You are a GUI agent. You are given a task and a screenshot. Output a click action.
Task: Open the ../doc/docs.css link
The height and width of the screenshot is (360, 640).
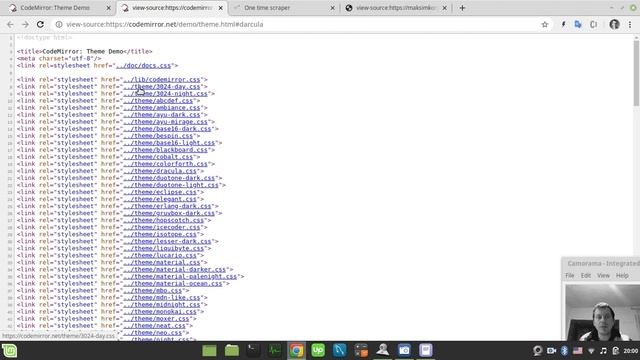(143, 65)
